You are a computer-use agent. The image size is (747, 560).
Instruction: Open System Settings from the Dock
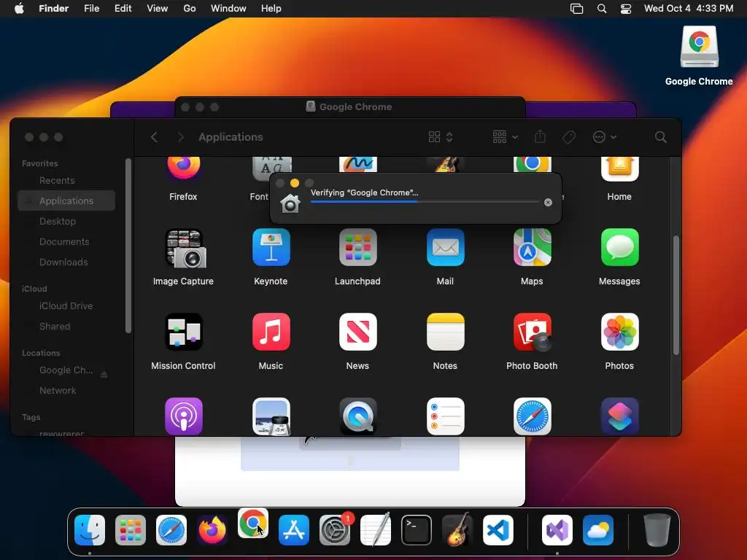click(334, 530)
